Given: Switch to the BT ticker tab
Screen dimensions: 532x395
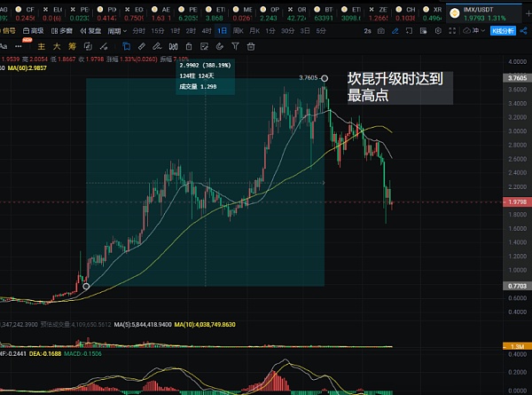Looking at the screenshot, I should 324,13.
